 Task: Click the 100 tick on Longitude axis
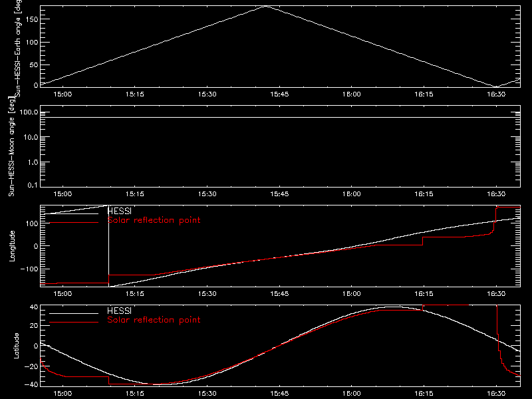pyautogui.click(x=32, y=223)
